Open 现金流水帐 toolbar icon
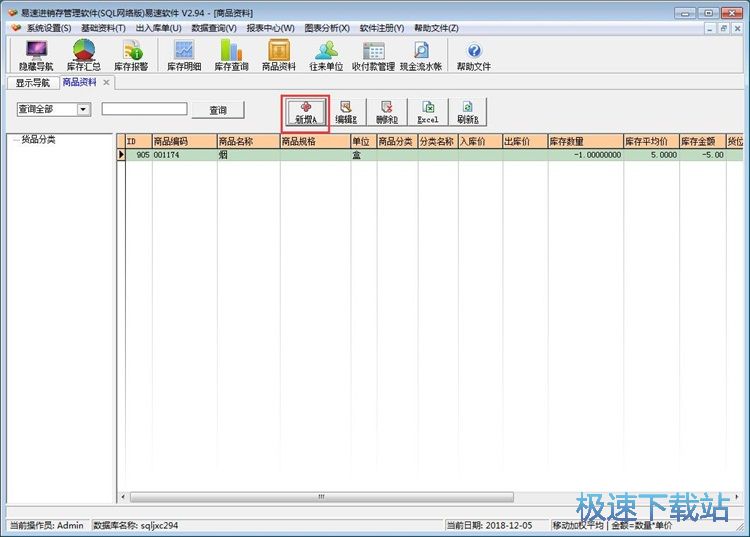 [x=421, y=55]
